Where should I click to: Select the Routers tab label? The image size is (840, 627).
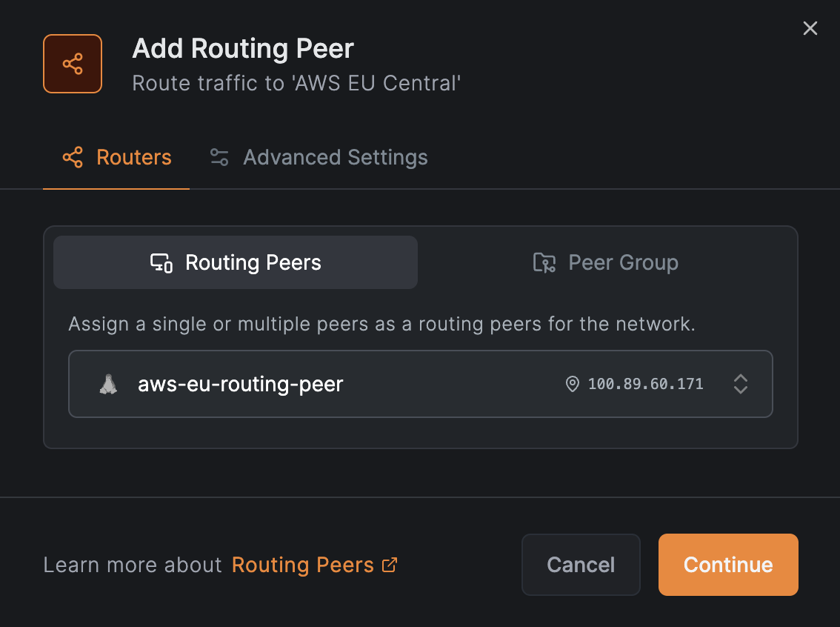pos(134,157)
